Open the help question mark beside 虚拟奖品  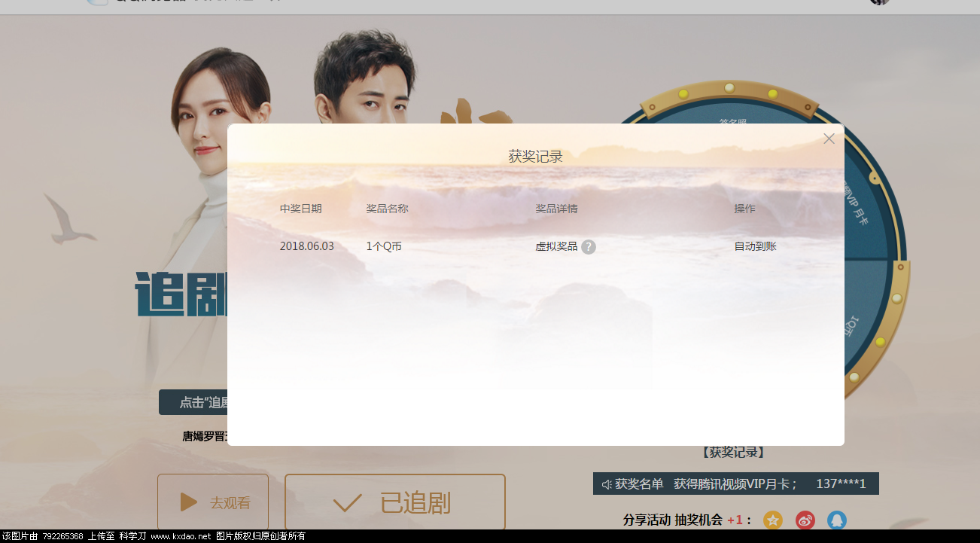point(589,247)
